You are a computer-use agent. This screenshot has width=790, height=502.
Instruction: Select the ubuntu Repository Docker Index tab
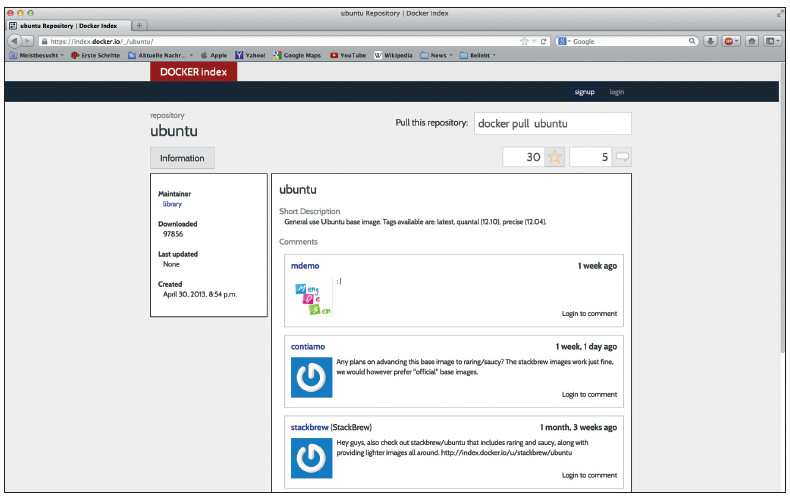pyautogui.click(x=69, y=25)
